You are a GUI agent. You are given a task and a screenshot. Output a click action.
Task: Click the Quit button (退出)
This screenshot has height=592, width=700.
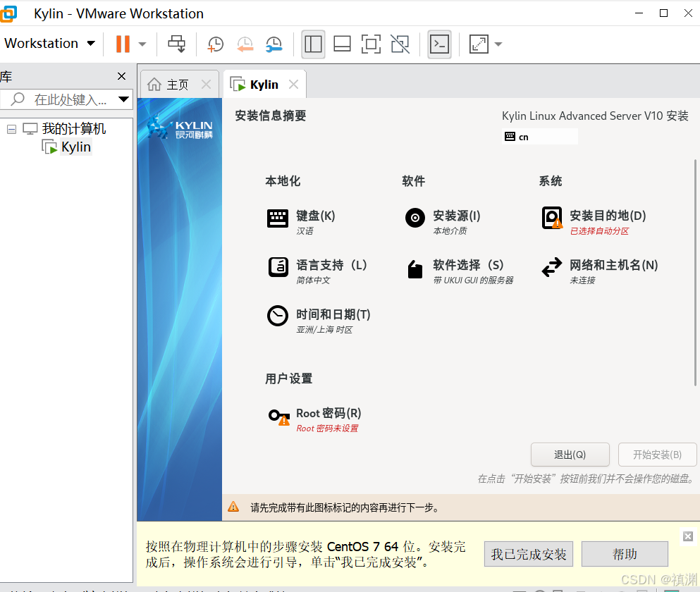[570, 455]
